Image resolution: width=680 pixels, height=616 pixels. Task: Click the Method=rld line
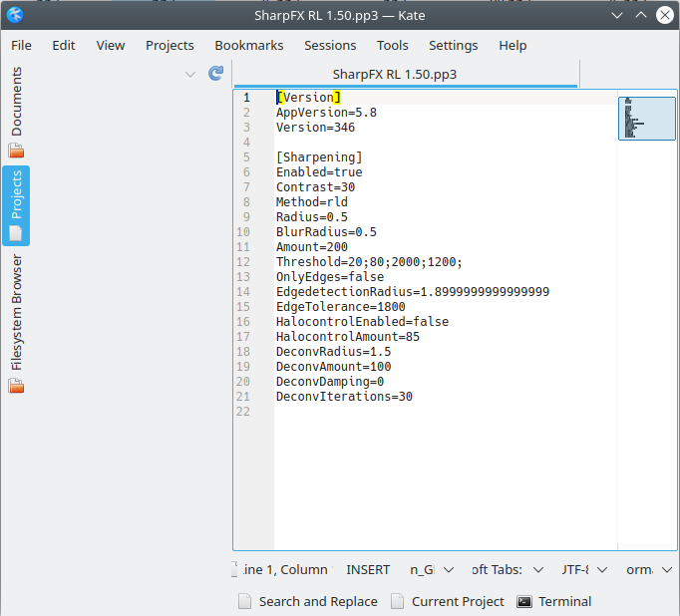click(x=312, y=202)
